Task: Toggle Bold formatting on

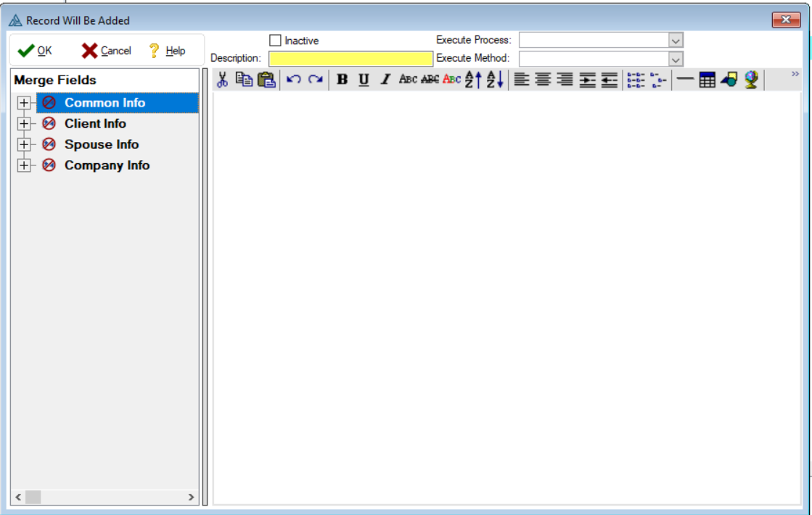Action: point(342,81)
